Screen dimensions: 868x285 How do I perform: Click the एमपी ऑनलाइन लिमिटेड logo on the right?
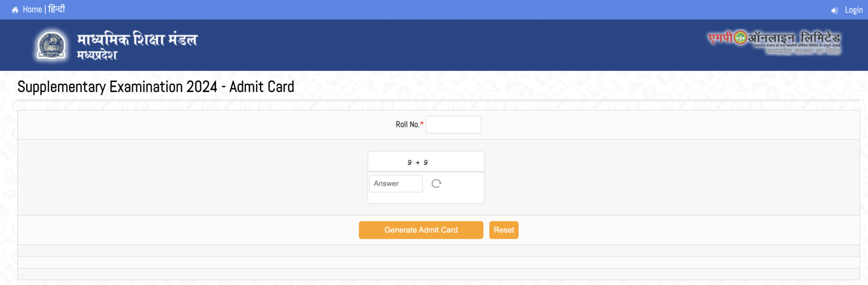coord(774,44)
